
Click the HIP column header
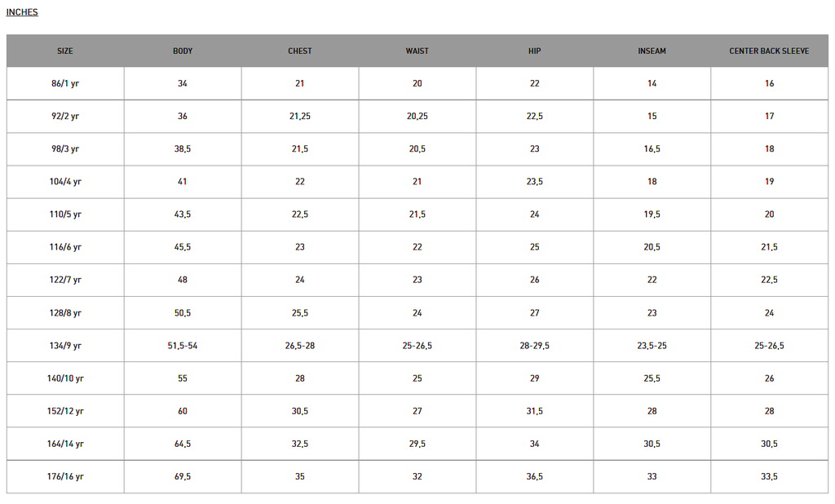534,51
